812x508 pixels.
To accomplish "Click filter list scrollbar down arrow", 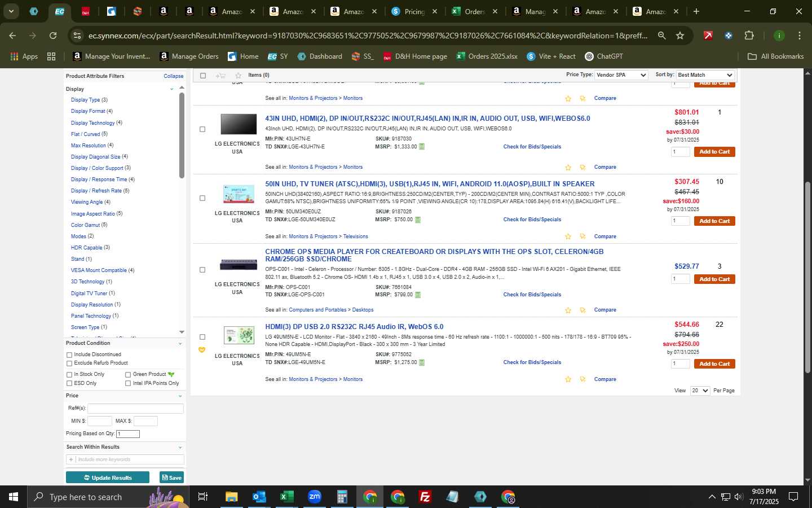I will coord(182,332).
